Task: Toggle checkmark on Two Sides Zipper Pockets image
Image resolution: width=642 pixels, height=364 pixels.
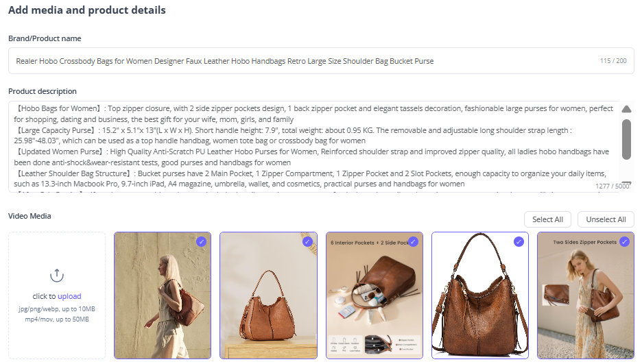Action: (624, 242)
